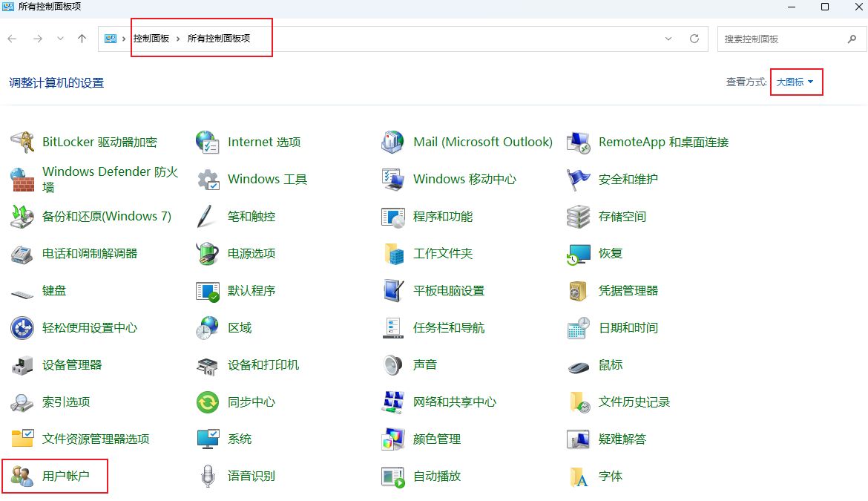The image size is (868, 501).
Task: Open the 日期和时间 icon
Action: coord(578,327)
